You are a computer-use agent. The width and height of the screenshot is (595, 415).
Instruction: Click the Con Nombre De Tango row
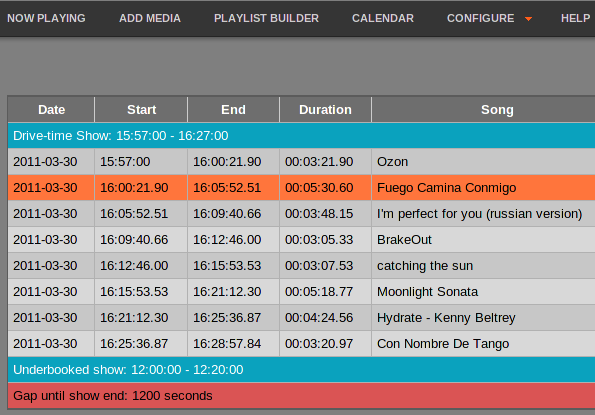301,343
